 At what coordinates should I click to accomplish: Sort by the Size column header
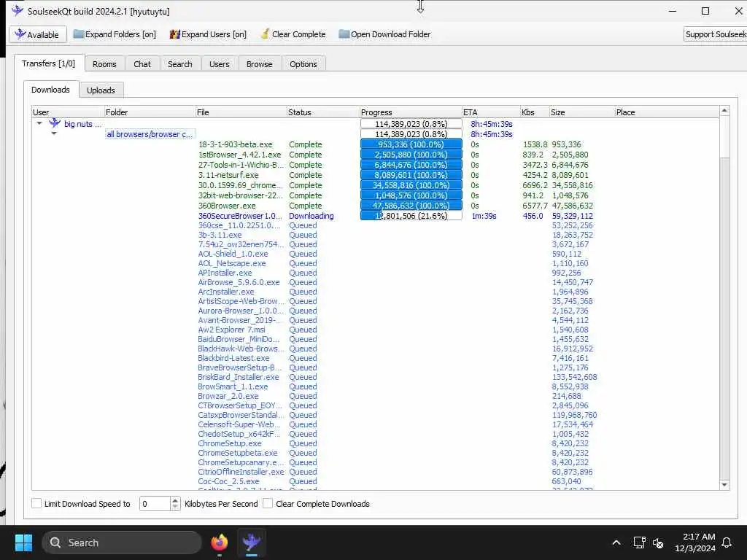(x=581, y=112)
